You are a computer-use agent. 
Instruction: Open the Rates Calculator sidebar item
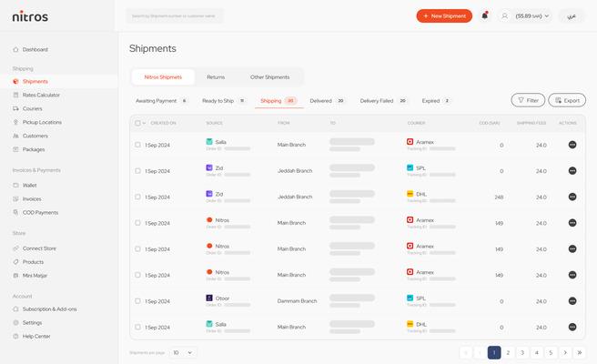[x=41, y=95]
